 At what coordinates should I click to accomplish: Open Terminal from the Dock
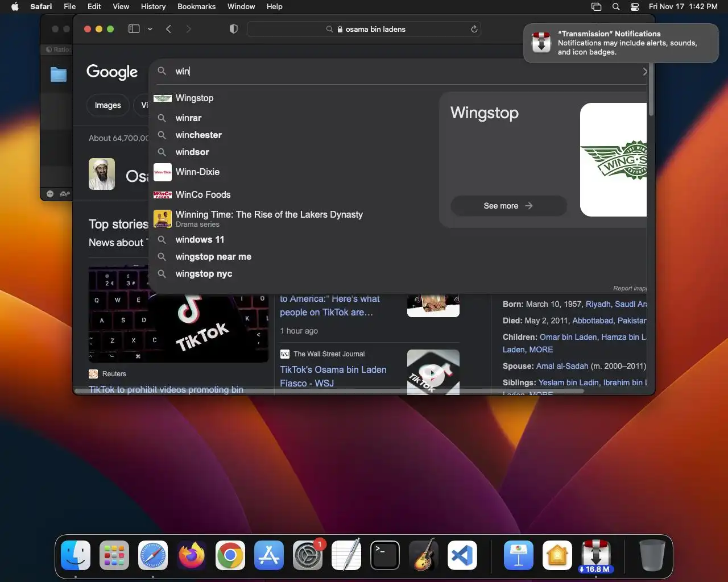click(385, 555)
